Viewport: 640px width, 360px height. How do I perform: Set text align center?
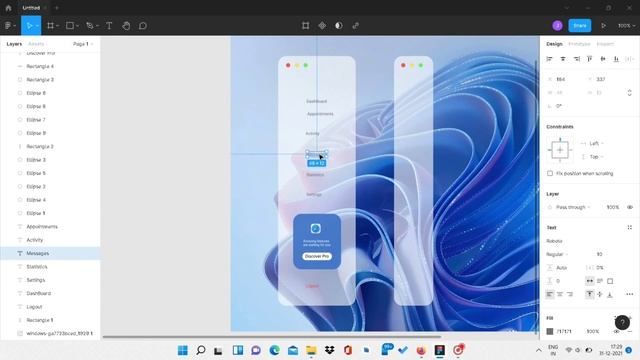click(x=560, y=294)
